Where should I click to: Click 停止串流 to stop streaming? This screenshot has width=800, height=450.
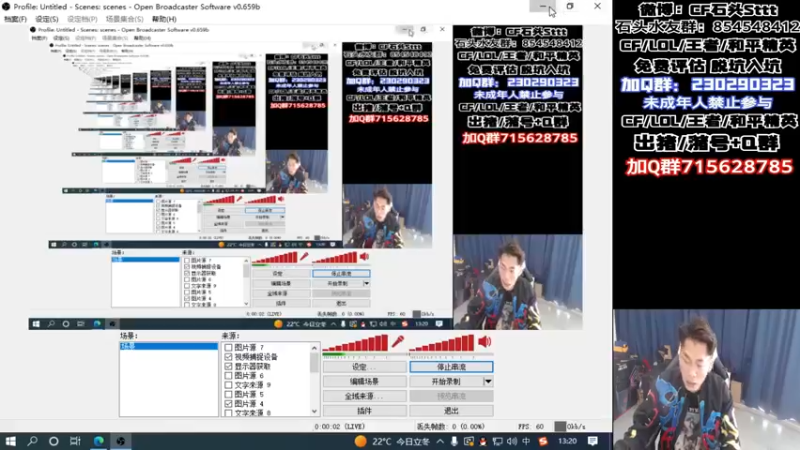pos(451,367)
